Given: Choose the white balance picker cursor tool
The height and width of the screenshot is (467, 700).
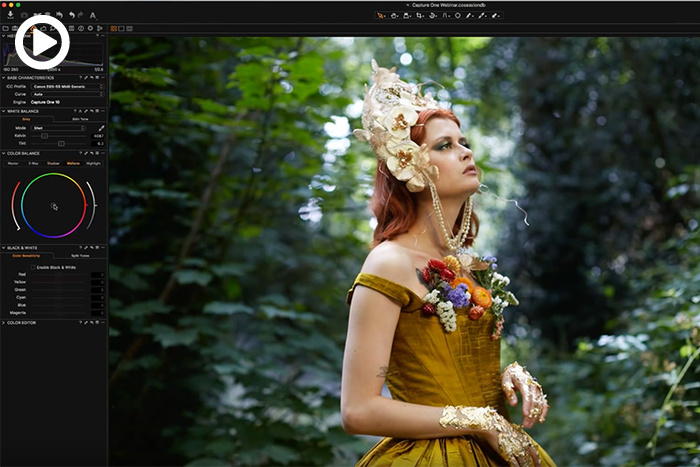Looking at the screenshot, I should (x=482, y=16).
